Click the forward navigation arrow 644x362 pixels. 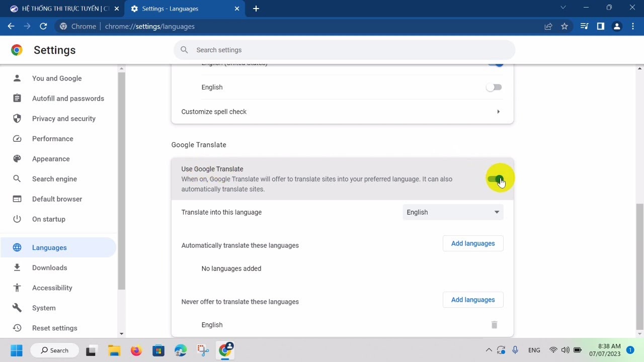pos(27,26)
